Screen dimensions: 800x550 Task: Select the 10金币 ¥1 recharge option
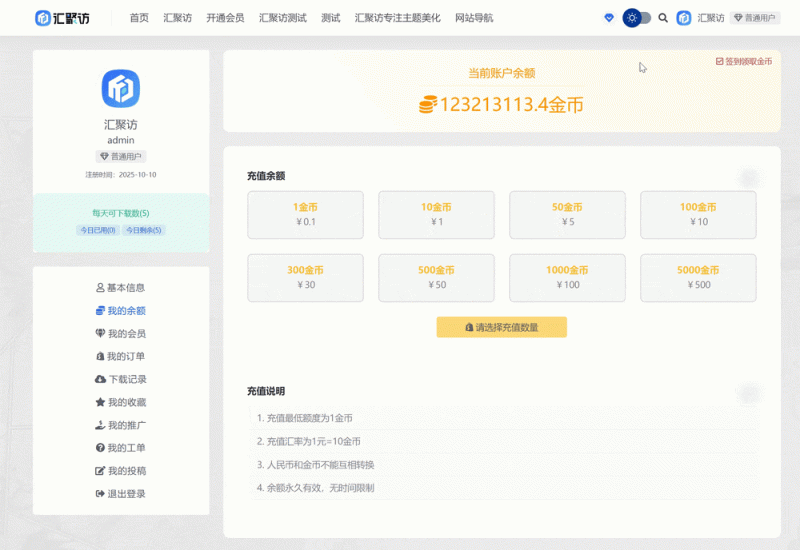(436, 215)
